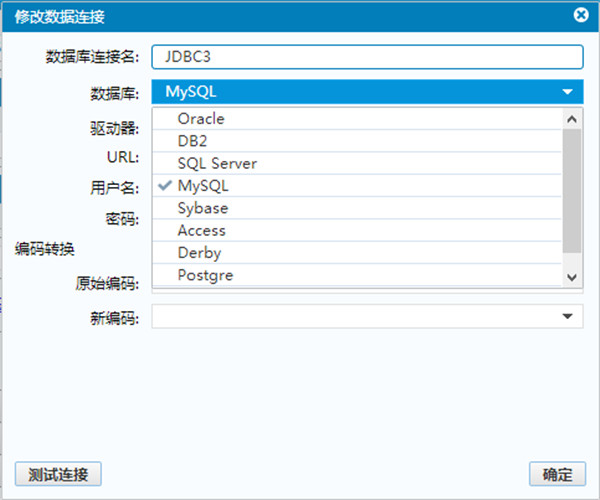Click the 新编码 combo box field
The height and width of the screenshot is (500, 600).
tap(355, 317)
